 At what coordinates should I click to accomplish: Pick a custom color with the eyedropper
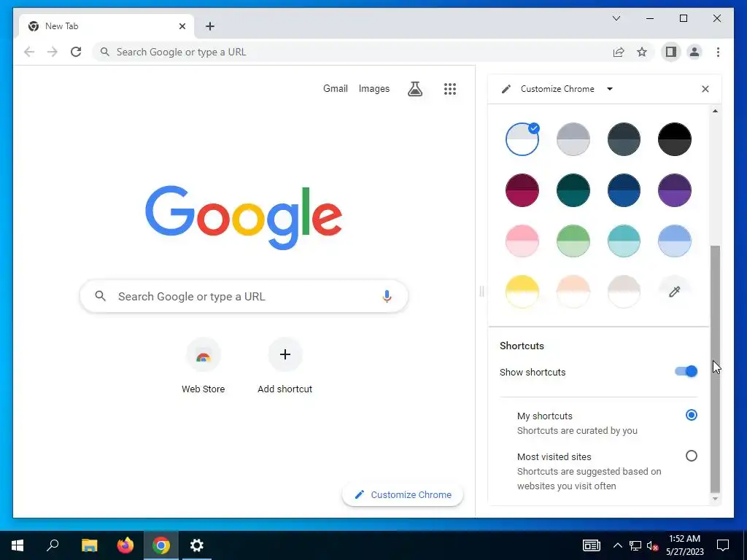click(674, 292)
